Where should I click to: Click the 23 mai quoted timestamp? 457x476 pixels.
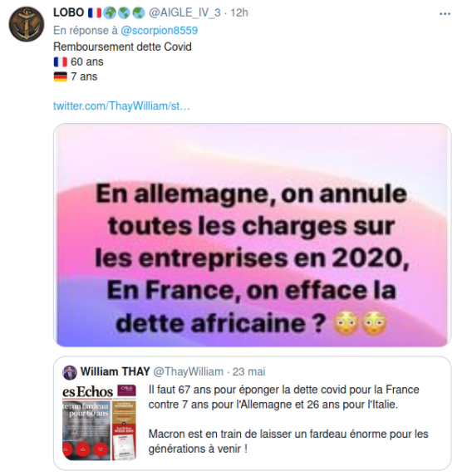click(249, 371)
